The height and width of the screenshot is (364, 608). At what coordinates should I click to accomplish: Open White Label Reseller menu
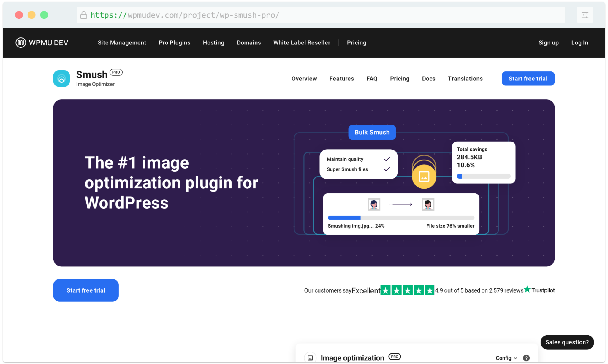(x=302, y=43)
